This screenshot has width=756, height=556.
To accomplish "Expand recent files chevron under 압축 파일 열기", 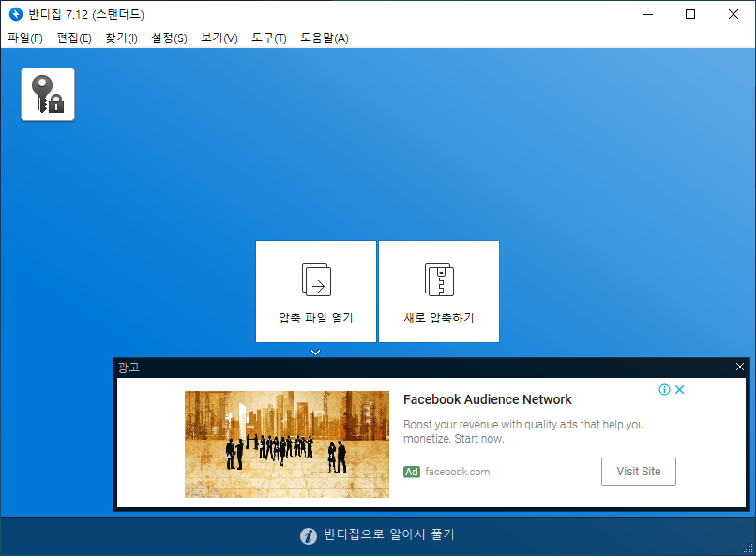I will tap(316, 353).
